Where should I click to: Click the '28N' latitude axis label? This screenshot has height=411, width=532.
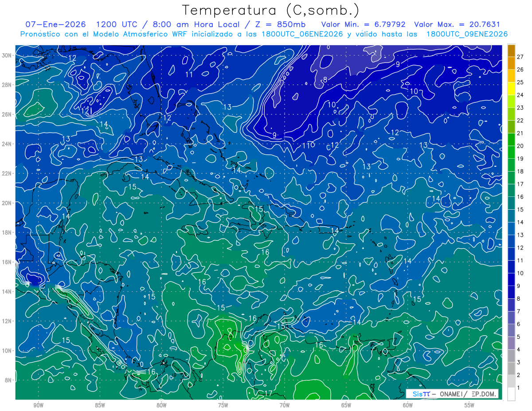click(7, 85)
